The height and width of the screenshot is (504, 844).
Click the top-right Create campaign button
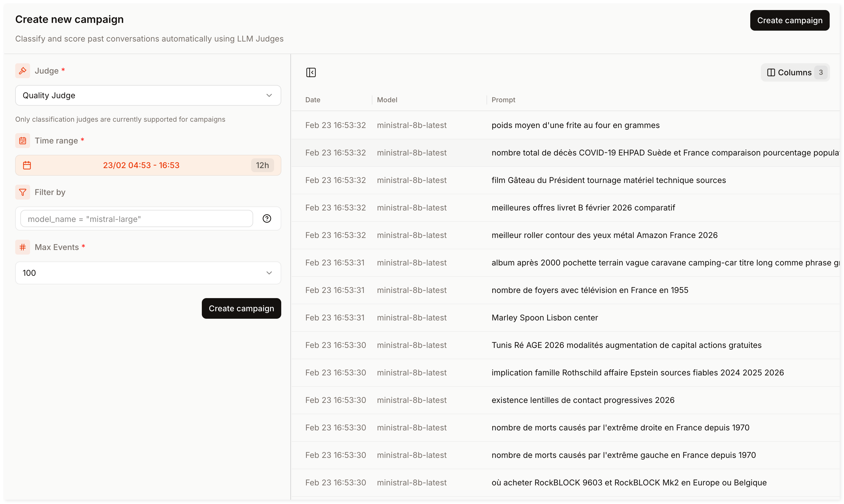point(789,20)
